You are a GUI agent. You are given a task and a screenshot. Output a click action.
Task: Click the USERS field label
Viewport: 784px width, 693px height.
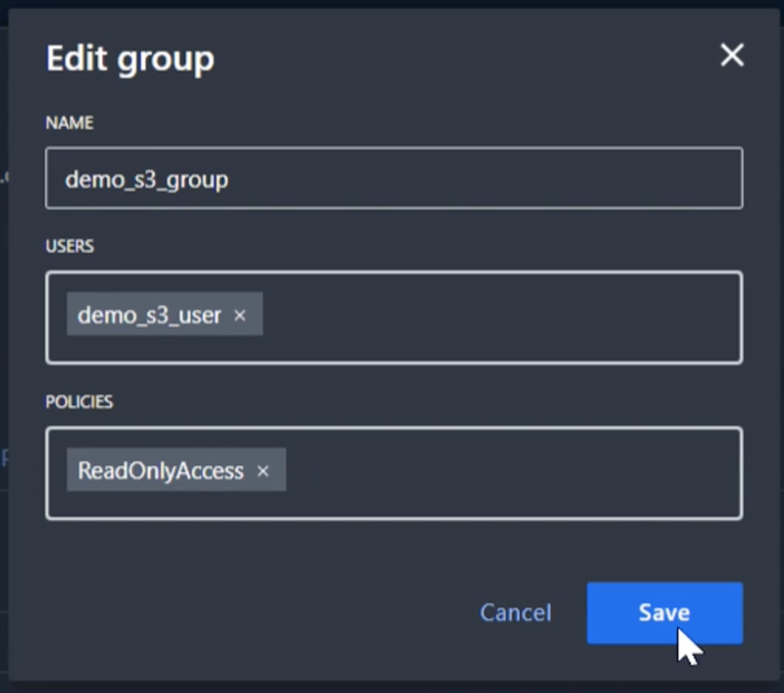tap(69, 246)
